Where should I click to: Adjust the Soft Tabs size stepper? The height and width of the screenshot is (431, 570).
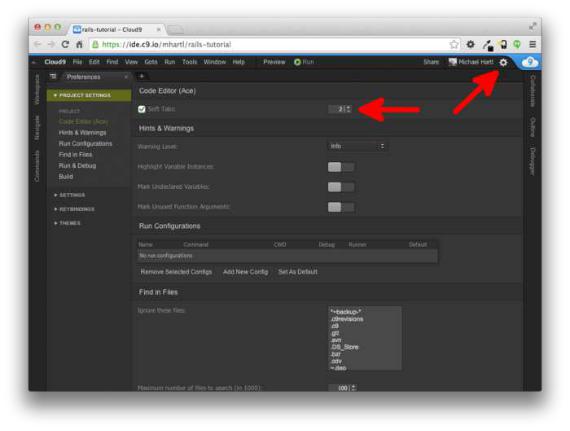349,109
